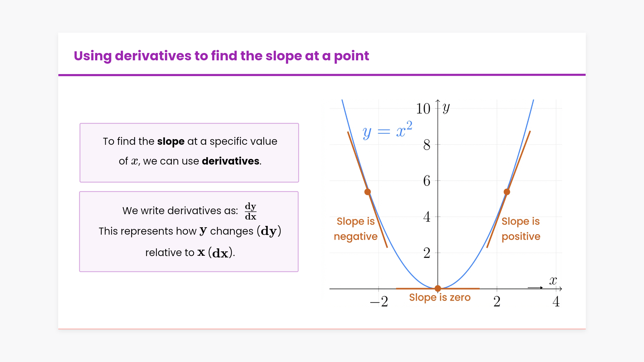
Task: Click the italic y label atop vertical axis
Action: [x=446, y=108]
